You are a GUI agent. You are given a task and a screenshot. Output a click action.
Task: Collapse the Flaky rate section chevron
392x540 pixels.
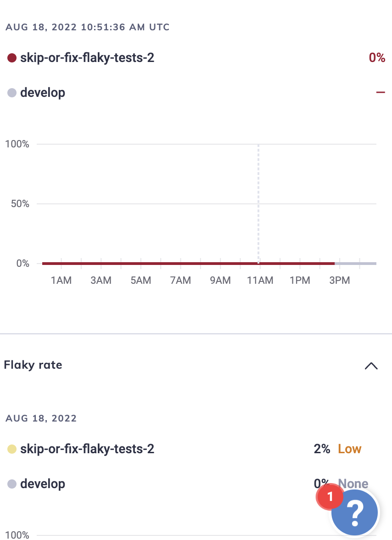(371, 366)
